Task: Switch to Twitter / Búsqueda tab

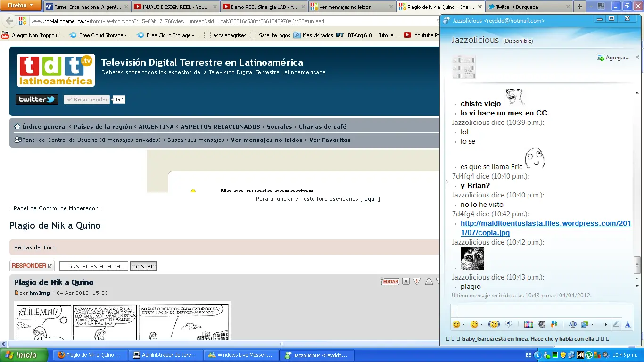Action: [528, 7]
